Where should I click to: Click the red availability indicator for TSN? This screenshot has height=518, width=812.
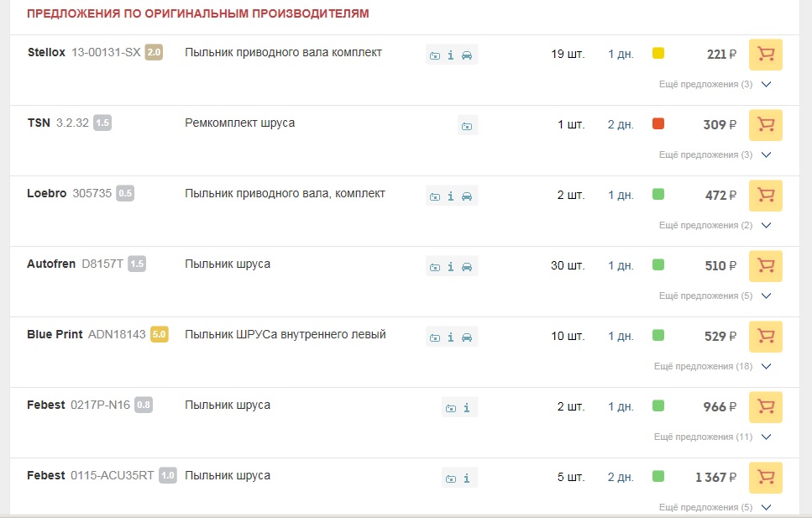point(658,123)
